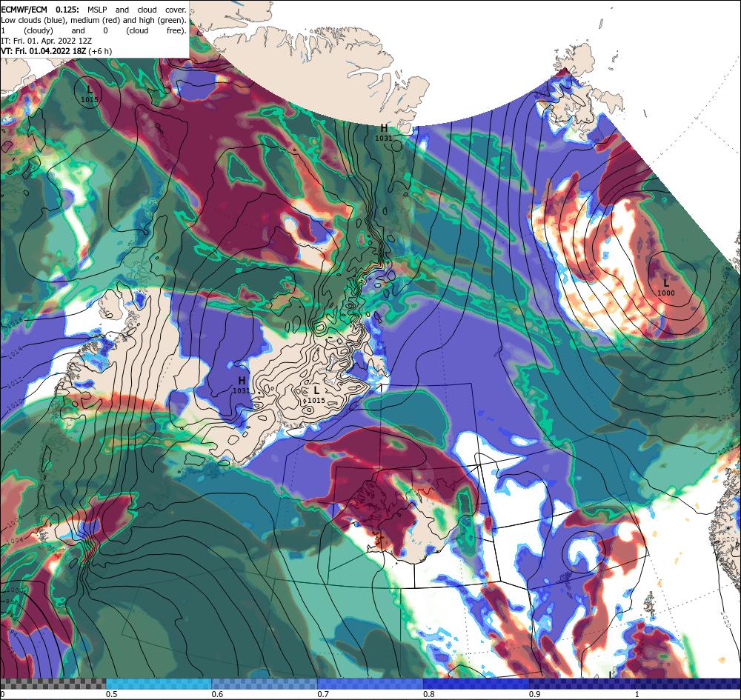Select the blue 0.7–0.8 colorbar segment
Viewport: 741px width, 700px height.
pyautogui.click(x=370, y=684)
